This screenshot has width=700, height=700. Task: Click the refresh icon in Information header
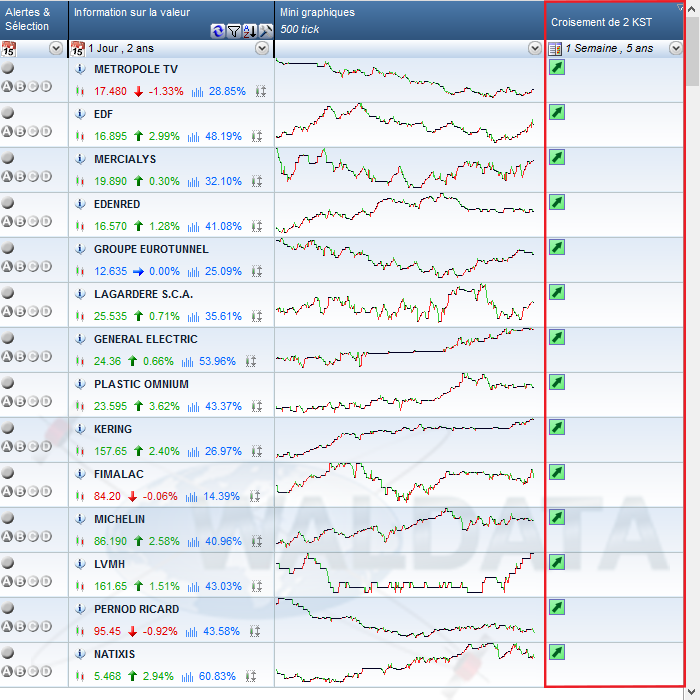click(x=217, y=31)
